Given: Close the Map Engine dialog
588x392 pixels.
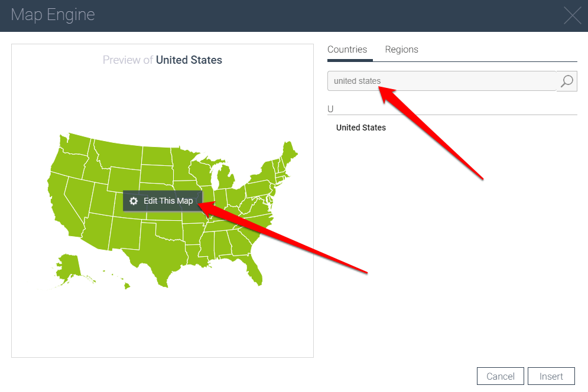Looking at the screenshot, I should pyautogui.click(x=572, y=15).
